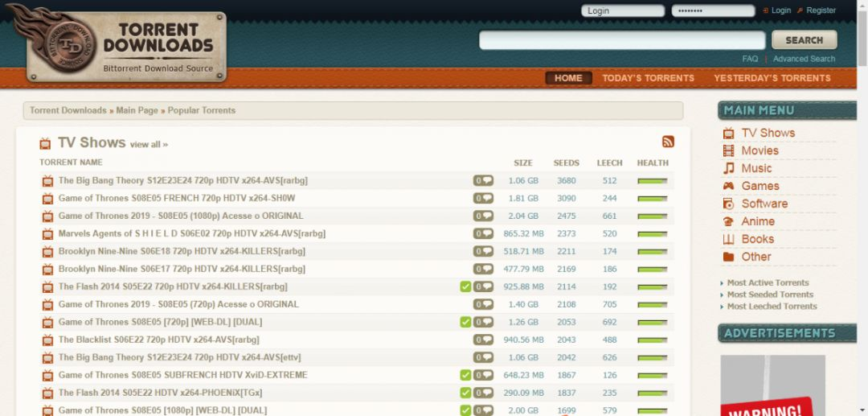Click the Software icon in Main Menu

tap(728, 204)
